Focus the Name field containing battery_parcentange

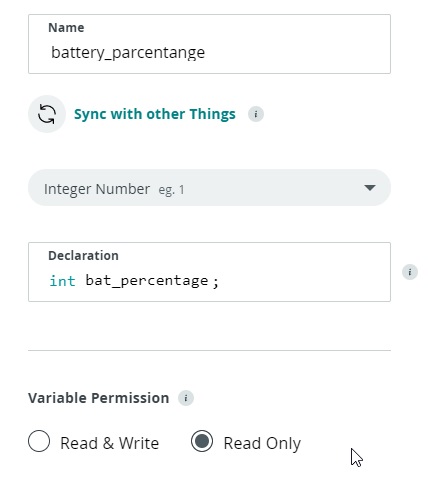tap(209, 44)
